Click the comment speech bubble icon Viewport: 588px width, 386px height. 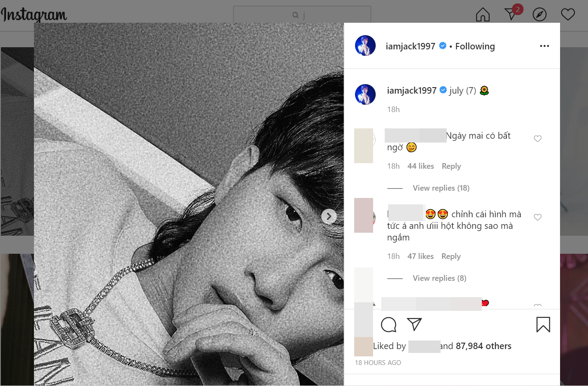pyautogui.click(x=389, y=325)
